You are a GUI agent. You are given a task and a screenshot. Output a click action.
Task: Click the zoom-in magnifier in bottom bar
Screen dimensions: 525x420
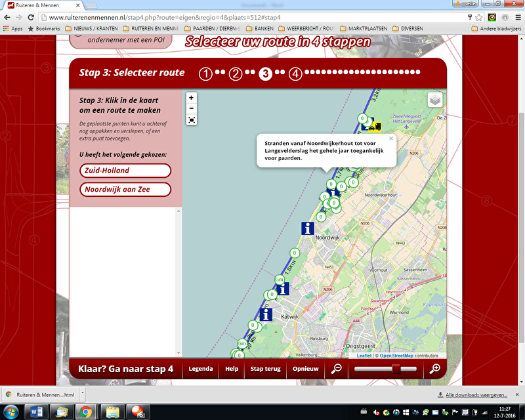click(434, 369)
